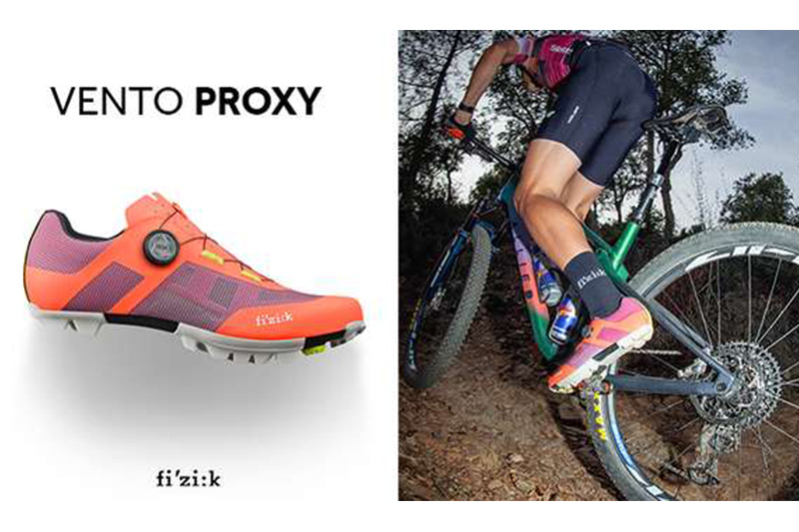Click the bike saddle
The height and width of the screenshot is (532, 799).
click(686, 120)
